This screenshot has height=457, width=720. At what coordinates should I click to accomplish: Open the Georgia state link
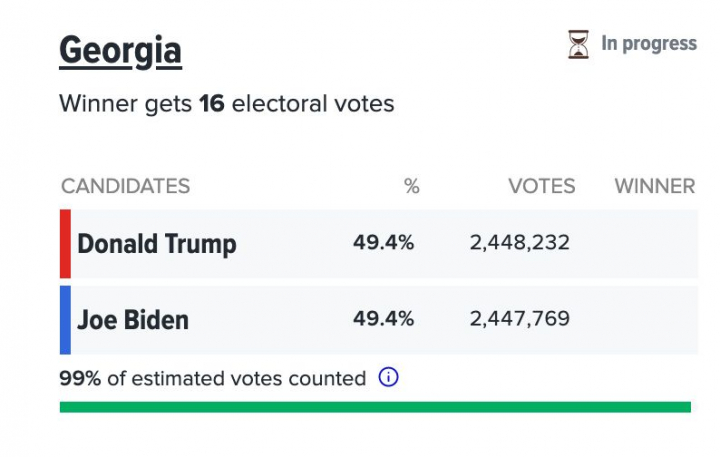coord(120,50)
